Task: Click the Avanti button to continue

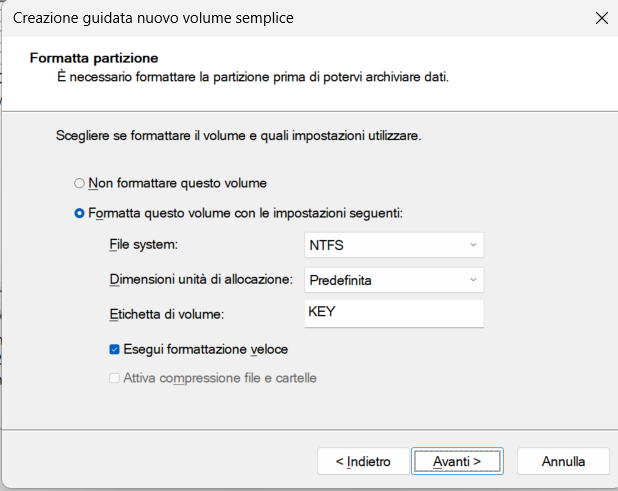Action: (457, 461)
